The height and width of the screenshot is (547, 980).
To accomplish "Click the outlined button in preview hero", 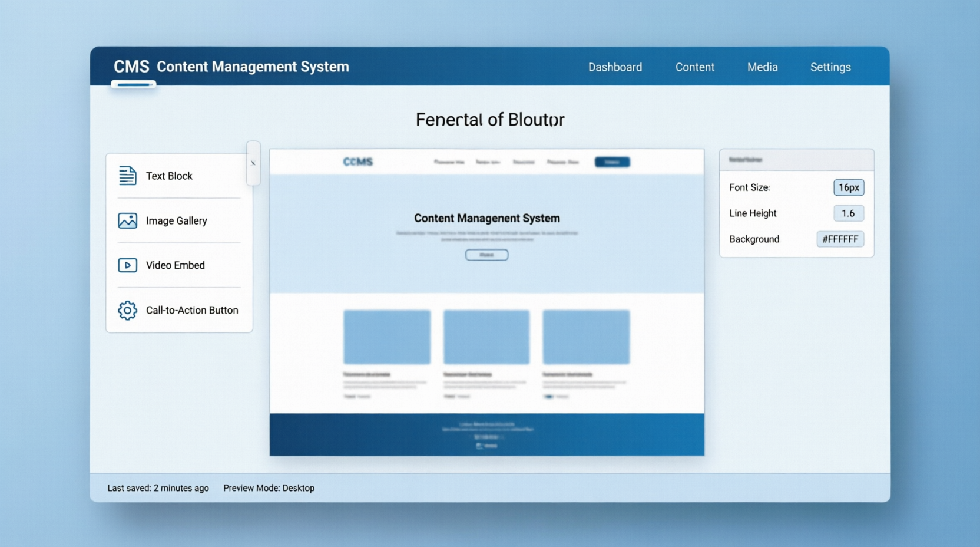I will (x=486, y=255).
